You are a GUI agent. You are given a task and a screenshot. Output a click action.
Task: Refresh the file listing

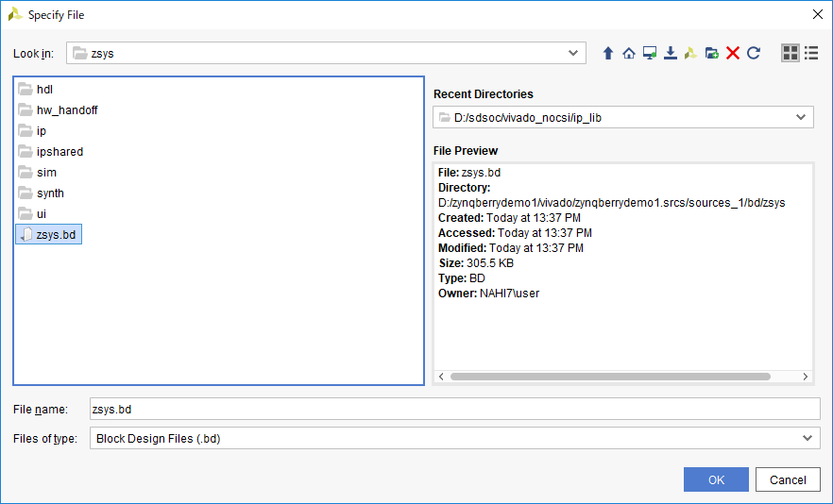pos(754,54)
